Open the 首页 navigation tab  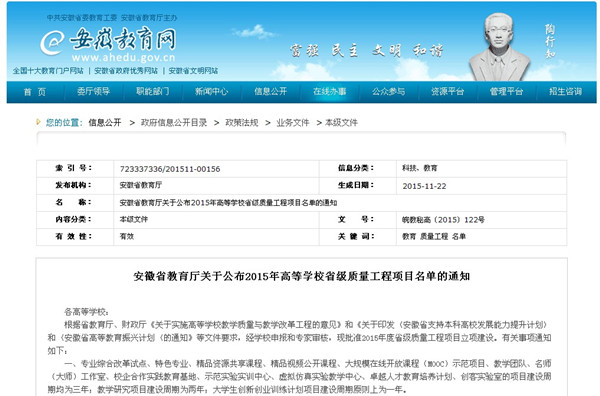pyautogui.click(x=35, y=92)
